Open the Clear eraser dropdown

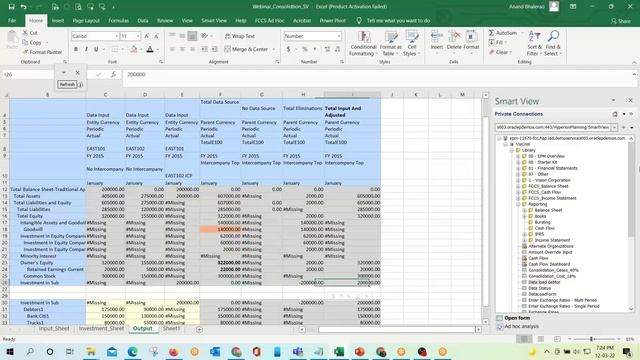500,52
